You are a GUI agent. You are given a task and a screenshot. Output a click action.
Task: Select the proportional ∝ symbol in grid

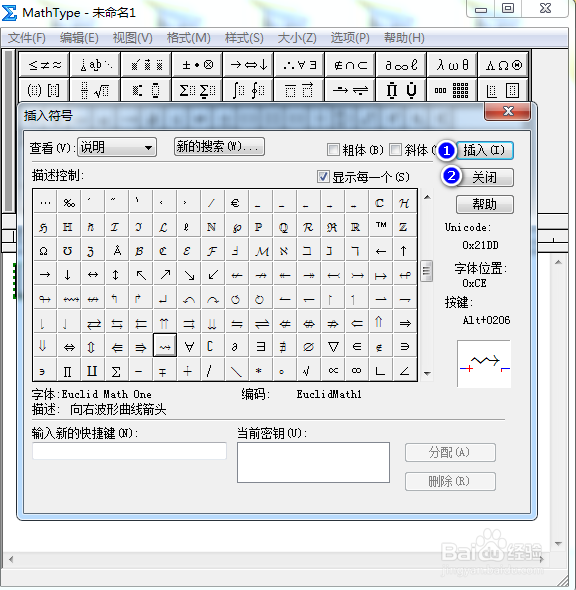333,371
